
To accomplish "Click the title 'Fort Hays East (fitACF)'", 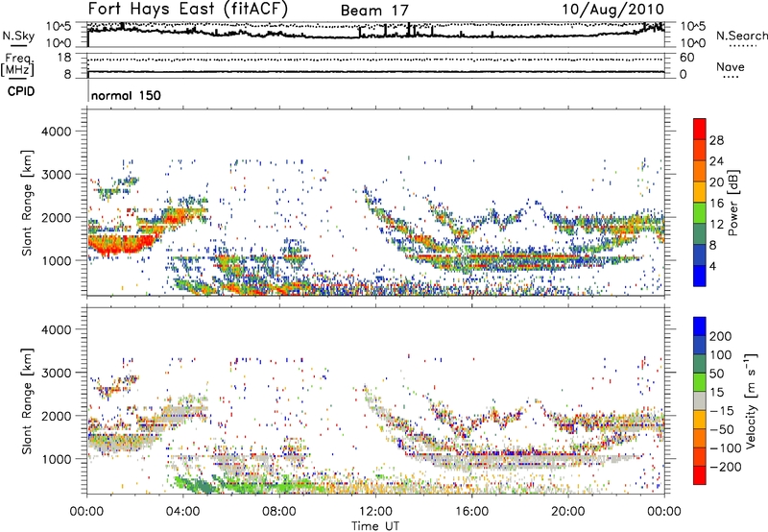I will tap(188, 10).
